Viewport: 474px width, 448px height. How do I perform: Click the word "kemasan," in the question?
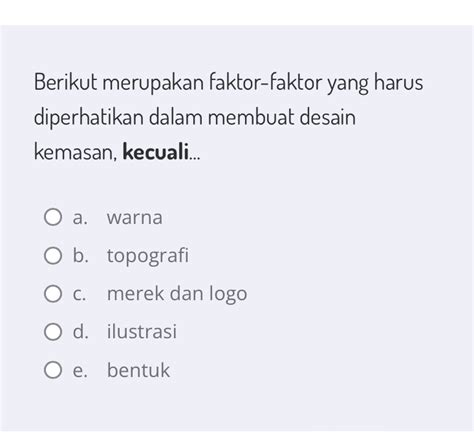click(76, 153)
